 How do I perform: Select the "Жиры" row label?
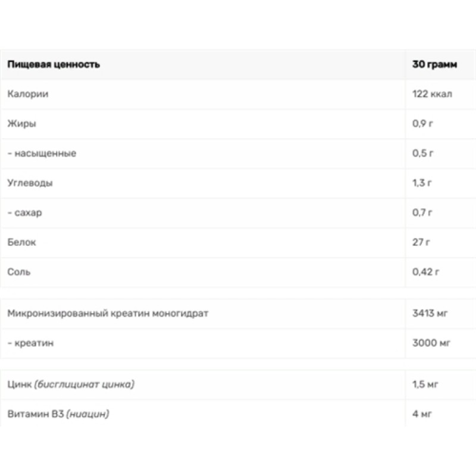[x=22, y=124]
